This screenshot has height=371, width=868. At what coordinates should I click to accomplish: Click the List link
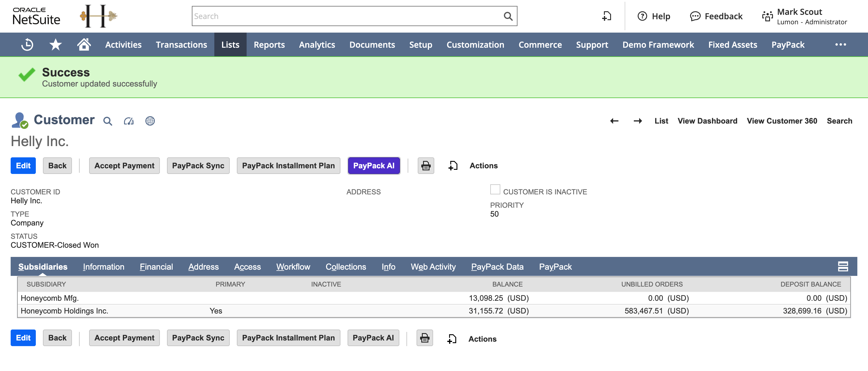pyautogui.click(x=661, y=121)
